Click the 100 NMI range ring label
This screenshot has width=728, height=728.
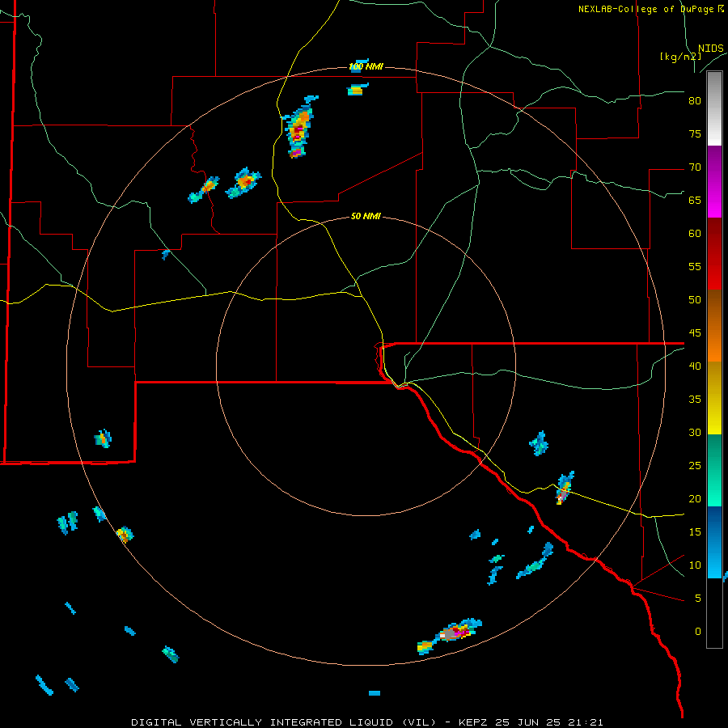tap(366, 66)
